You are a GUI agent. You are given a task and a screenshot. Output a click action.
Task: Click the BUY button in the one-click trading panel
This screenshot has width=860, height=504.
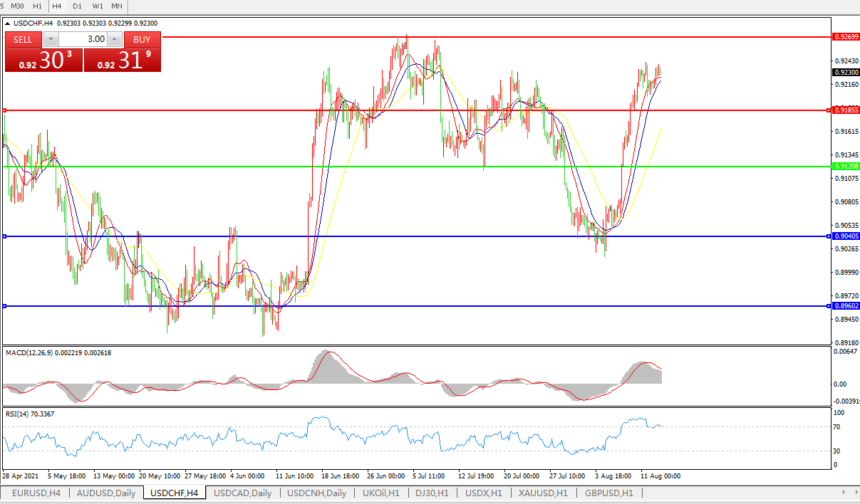[x=142, y=40]
